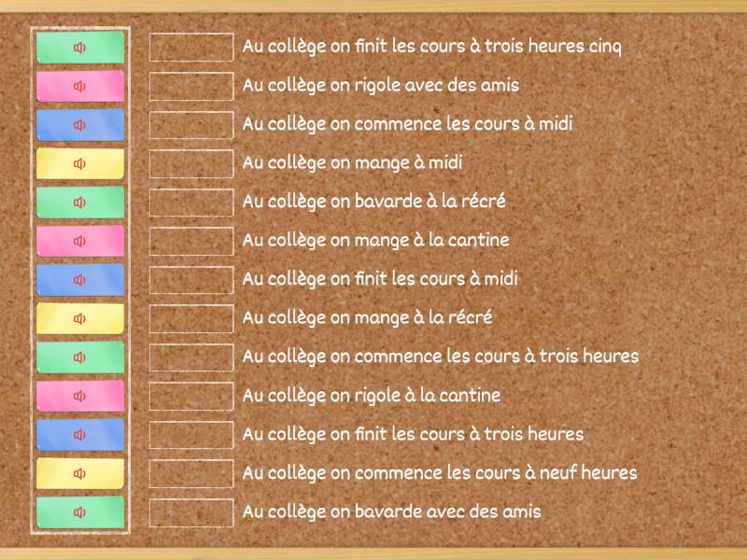
Task: Play the speaker icon beside 'mange à la cantine'
Action: click(80, 242)
